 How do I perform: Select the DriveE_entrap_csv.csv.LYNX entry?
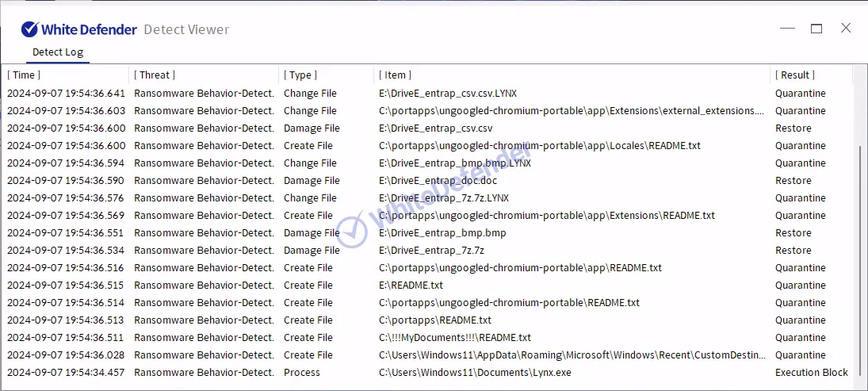448,94
